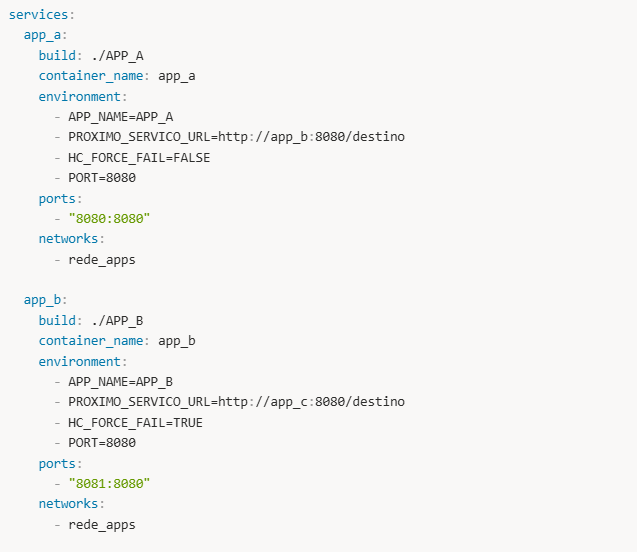637x552 pixels.
Task: Select the APP_NAME=APP_A environment entry
Action: tap(121, 116)
